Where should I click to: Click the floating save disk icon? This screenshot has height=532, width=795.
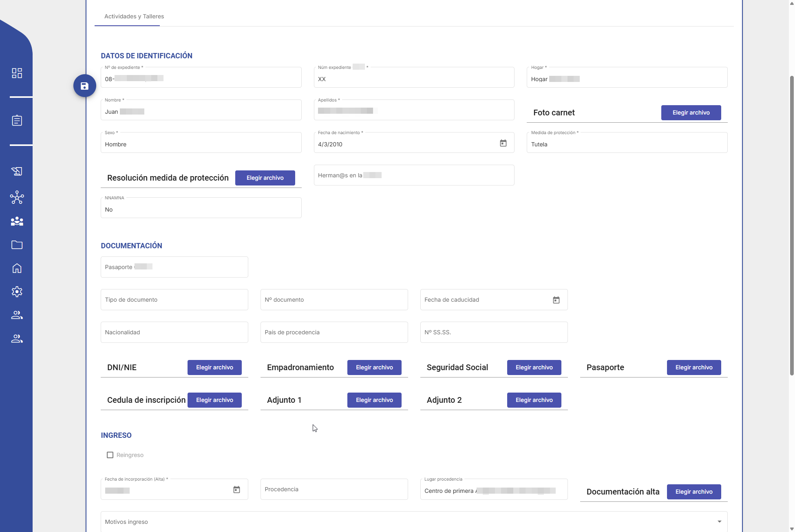pyautogui.click(x=84, y=86)
